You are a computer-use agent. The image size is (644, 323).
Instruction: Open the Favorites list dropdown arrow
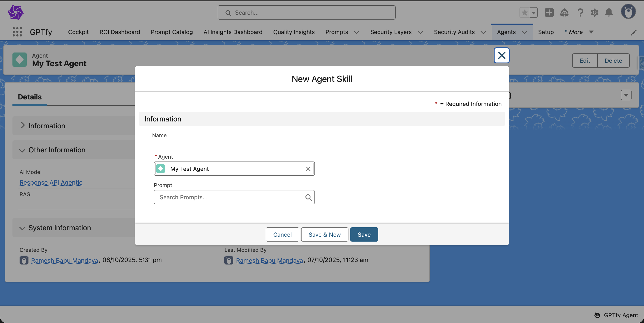click(x=533, y=12)
